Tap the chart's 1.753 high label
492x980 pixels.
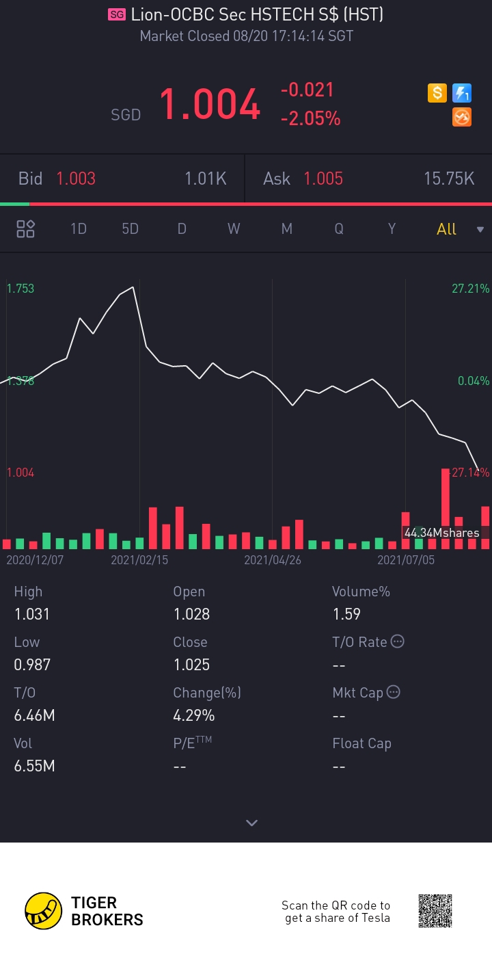click(20, 289)
